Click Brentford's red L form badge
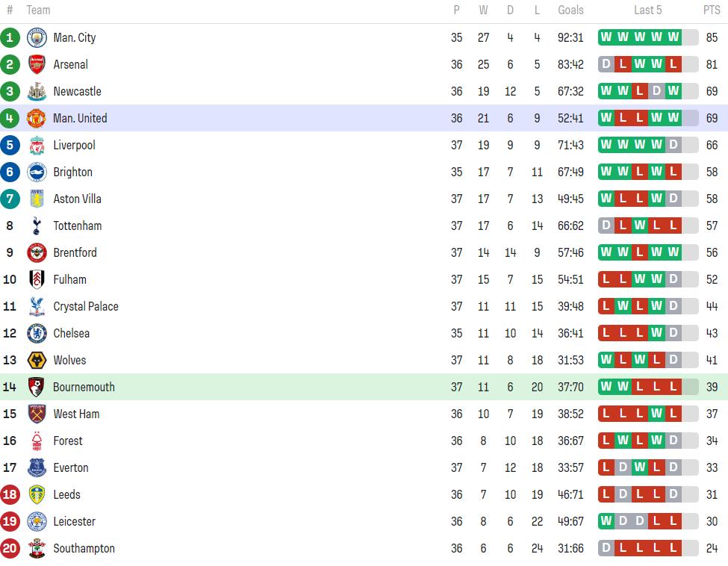The height and width of the screenshot is (566, 728). tap(639, 252)
